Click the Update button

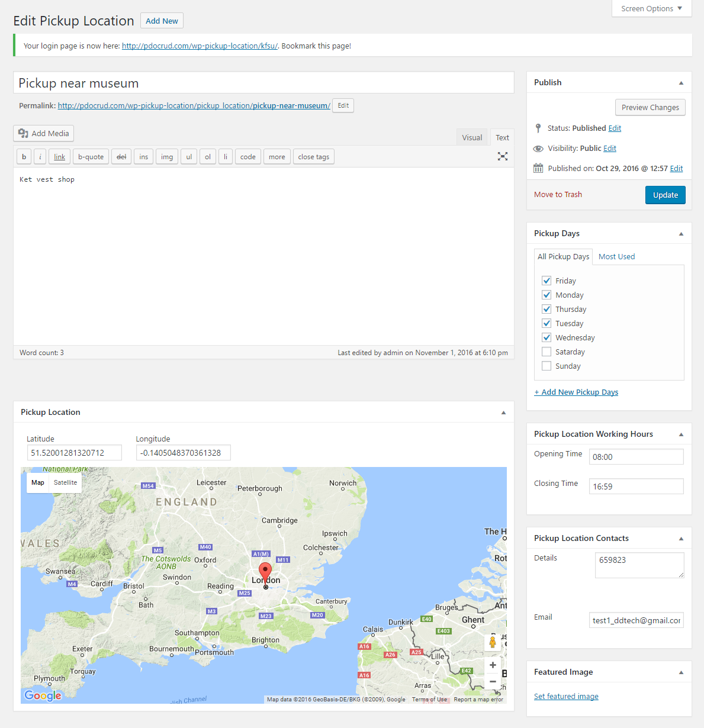click(x=665, y=195)
